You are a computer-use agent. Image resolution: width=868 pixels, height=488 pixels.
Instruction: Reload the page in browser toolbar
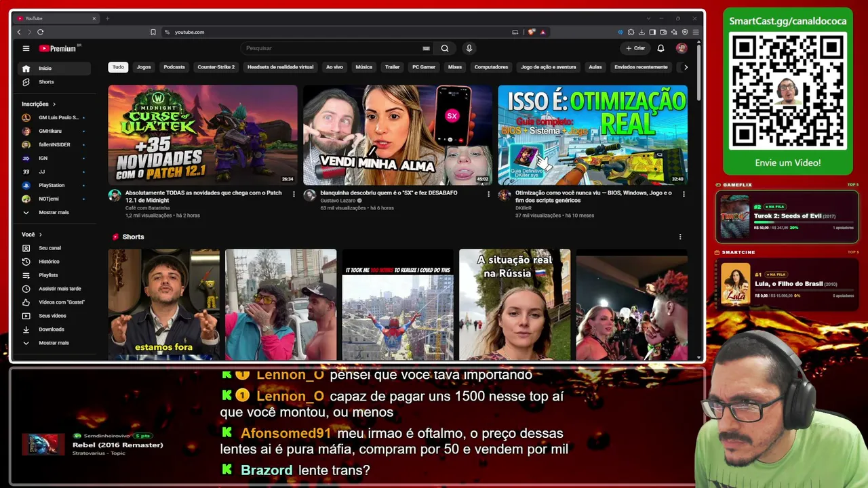[x=41, y=32]
